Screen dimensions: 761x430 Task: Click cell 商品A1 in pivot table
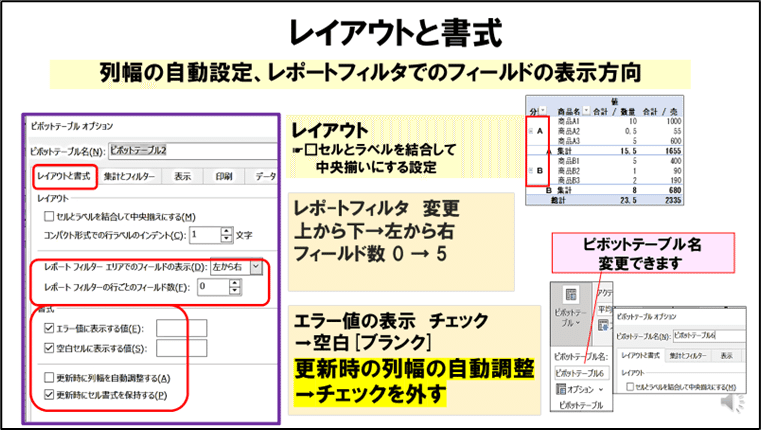pyautogui.click(x=569, y=121)
